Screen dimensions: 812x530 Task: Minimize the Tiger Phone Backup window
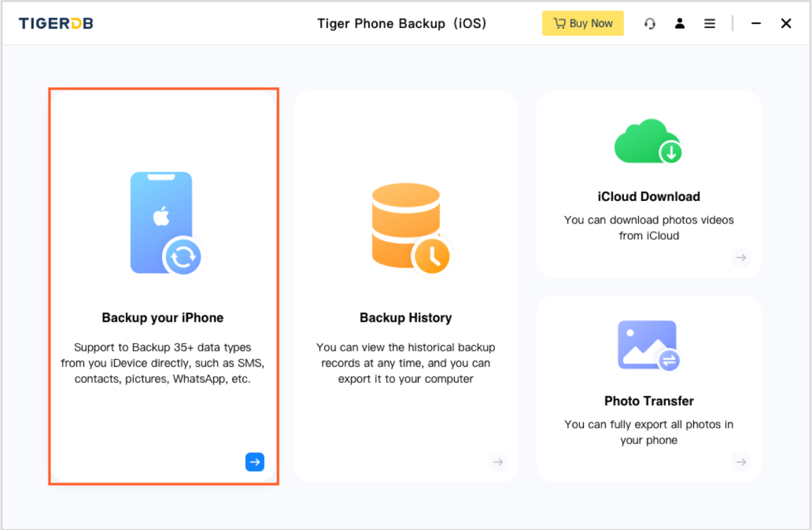click(756, 24)
